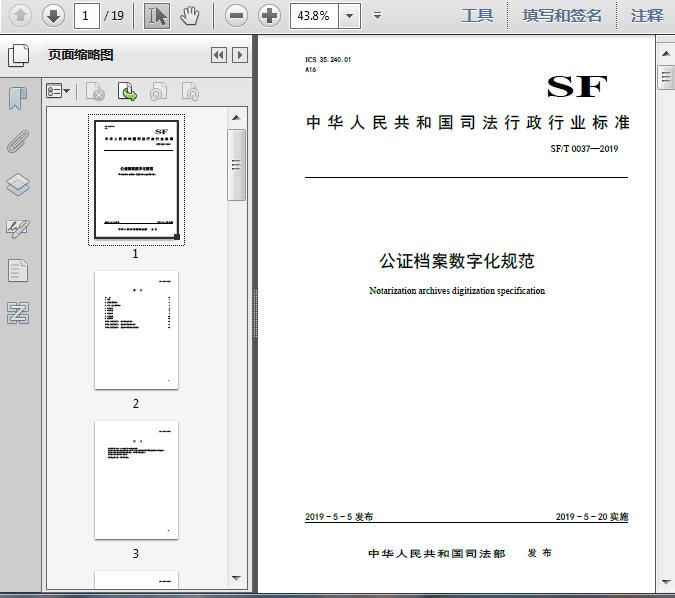Click the English title Notarization archives digitization specification

[457, 291]
